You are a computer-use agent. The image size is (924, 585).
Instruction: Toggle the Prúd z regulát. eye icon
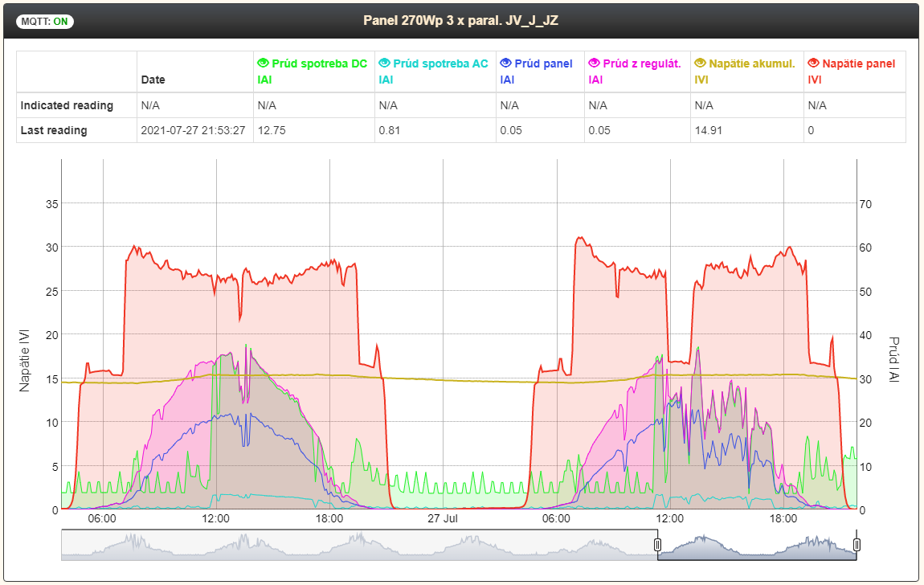594,63
